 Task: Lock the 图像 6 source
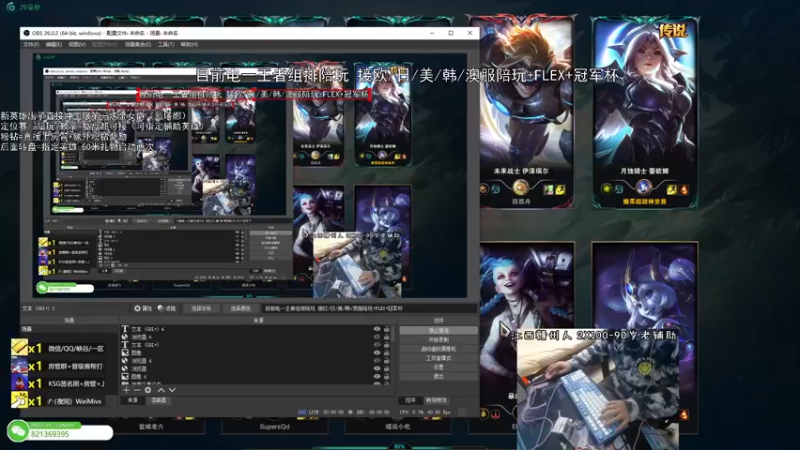[386, 376]
